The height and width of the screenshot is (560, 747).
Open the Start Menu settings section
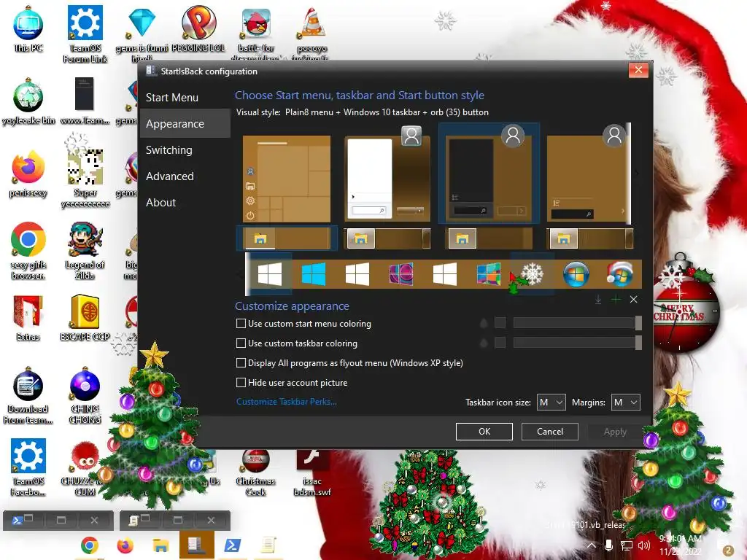click(x=172, y=98)
